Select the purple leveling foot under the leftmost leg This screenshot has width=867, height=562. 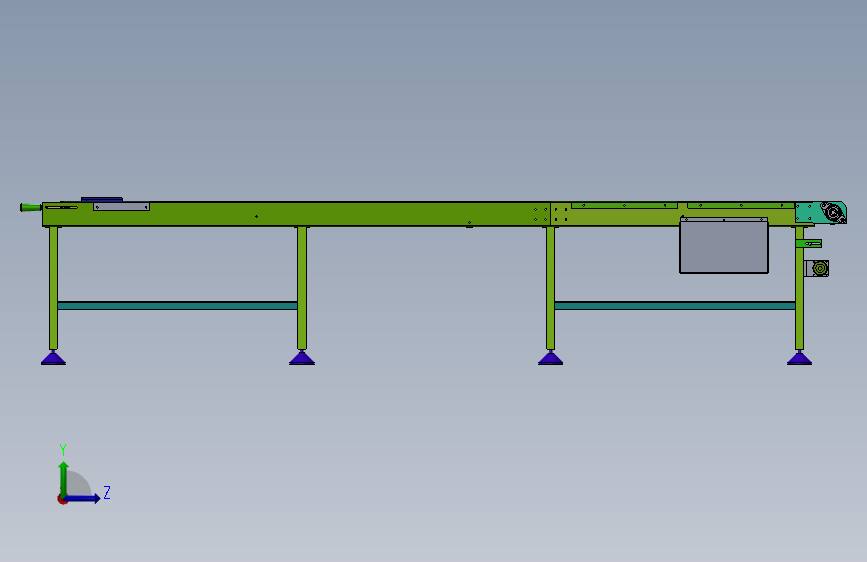pos(53,358)
